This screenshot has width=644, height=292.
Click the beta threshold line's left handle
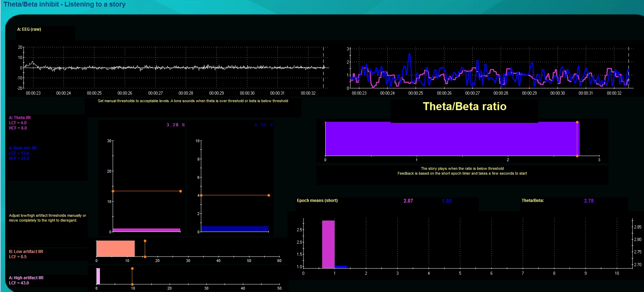click(201, 195)
